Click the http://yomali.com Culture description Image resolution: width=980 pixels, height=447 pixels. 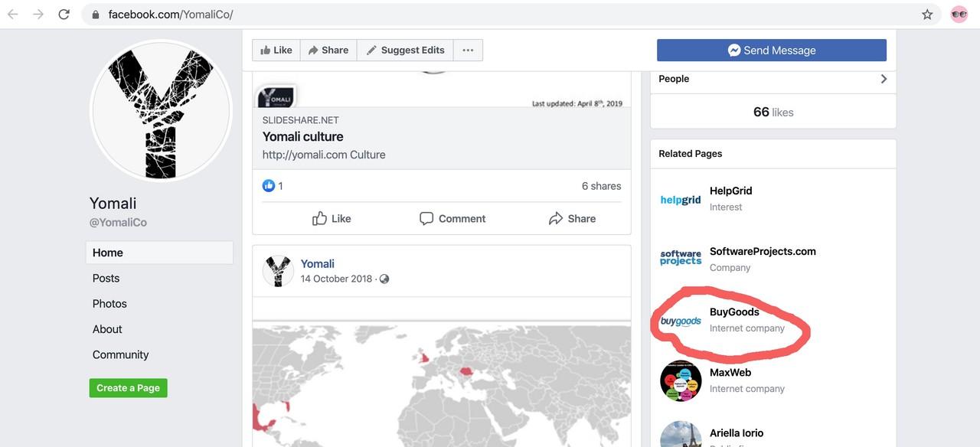point(324,155)
